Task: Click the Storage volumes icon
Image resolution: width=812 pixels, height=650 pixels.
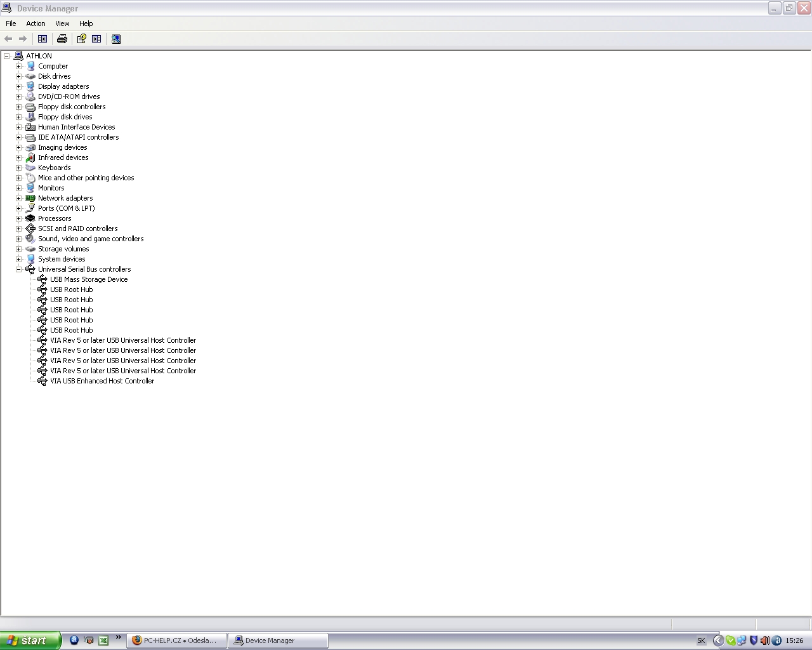Action: [30, 249]
